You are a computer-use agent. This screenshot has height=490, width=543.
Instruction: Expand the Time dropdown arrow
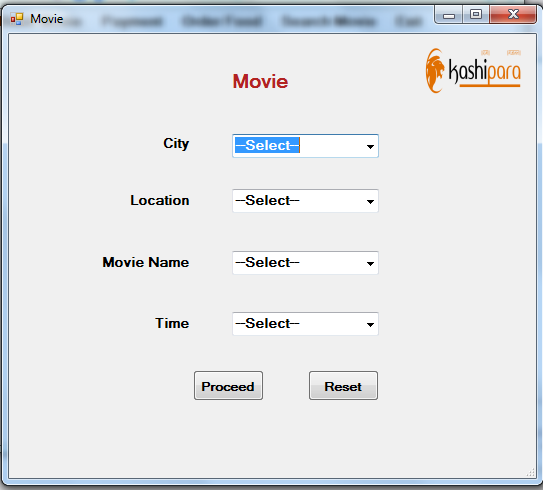tap(370, 324)
